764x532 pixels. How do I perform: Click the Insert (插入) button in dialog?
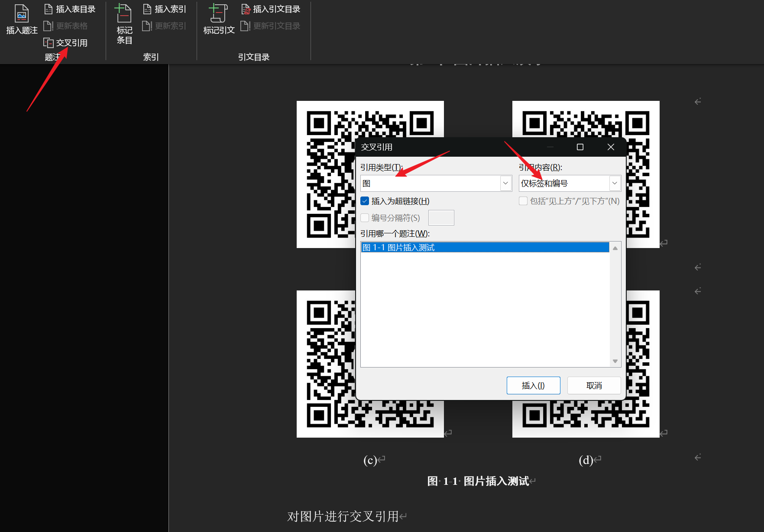tap(534, 385)
